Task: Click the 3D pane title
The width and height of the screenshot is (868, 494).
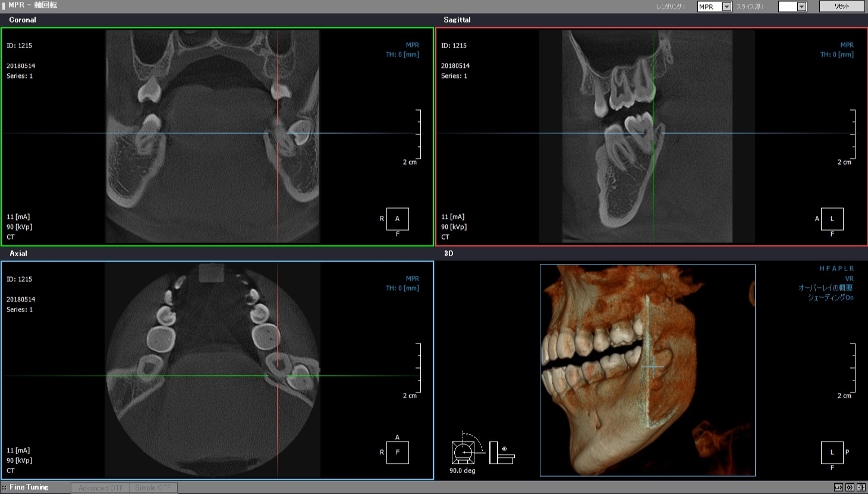Action: coord(449,253)
